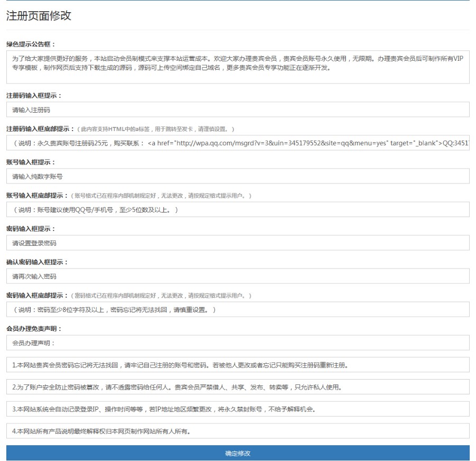Click the 密码输入框提示： label
This screenshot has width=476, height=461.
[31, 229]
